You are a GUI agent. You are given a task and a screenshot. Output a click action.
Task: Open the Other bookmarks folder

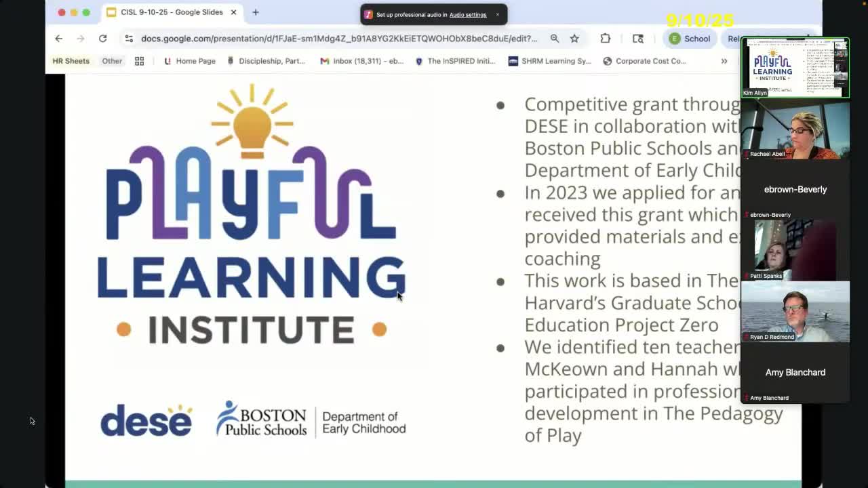click(112, 61)
